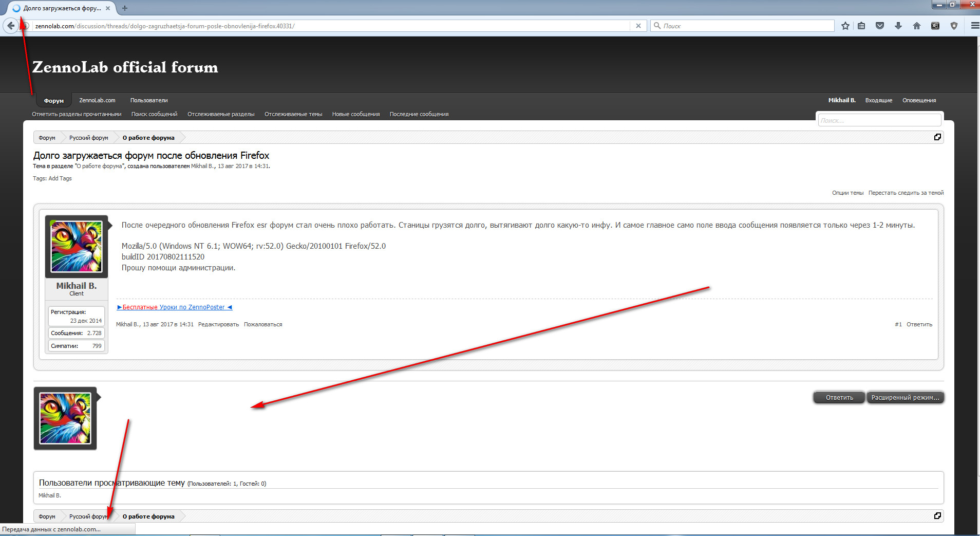Open ZennoLab official forum title link

click(125, 67)
